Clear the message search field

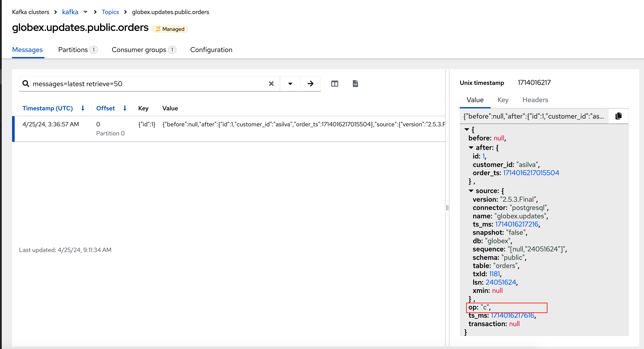[271, 84]
